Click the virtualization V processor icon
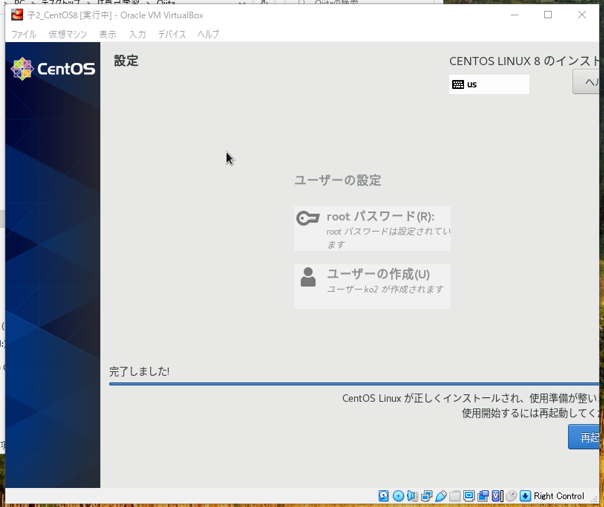The image size is (604, 507). [x=498, y=495]
